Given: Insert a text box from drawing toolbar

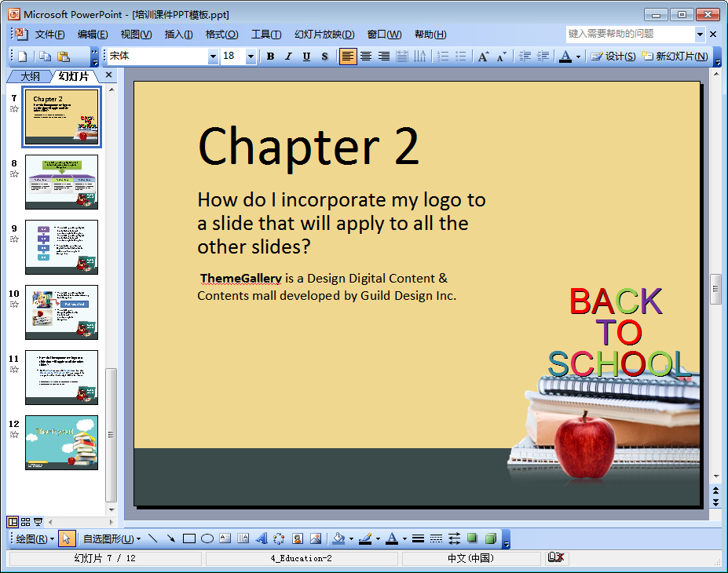Looking at the screenshot, I should click(225, 538).
